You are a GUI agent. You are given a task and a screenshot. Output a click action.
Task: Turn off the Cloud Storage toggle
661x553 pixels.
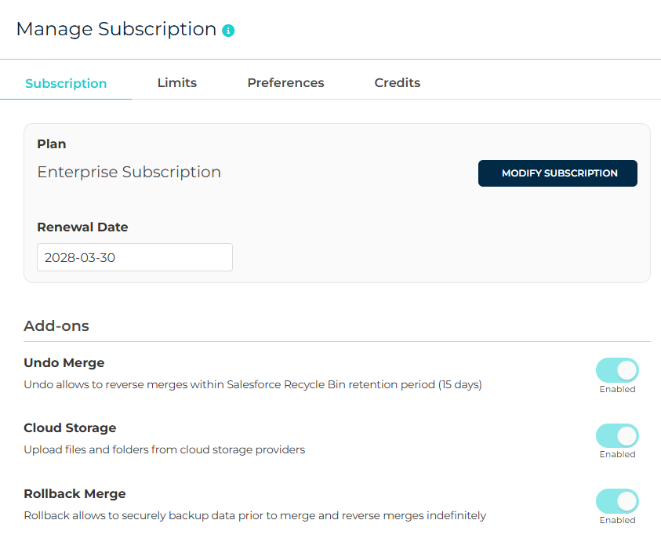(617, 435)
